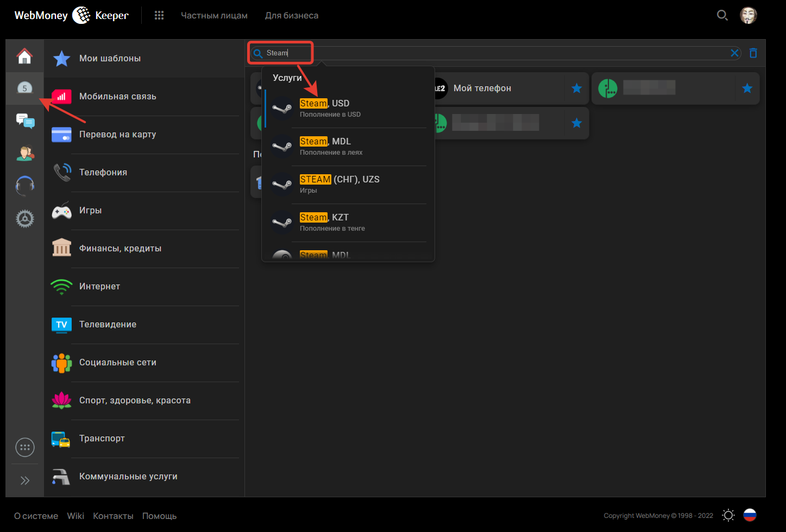Open the chat messages sidebar icon

(25, 121)
